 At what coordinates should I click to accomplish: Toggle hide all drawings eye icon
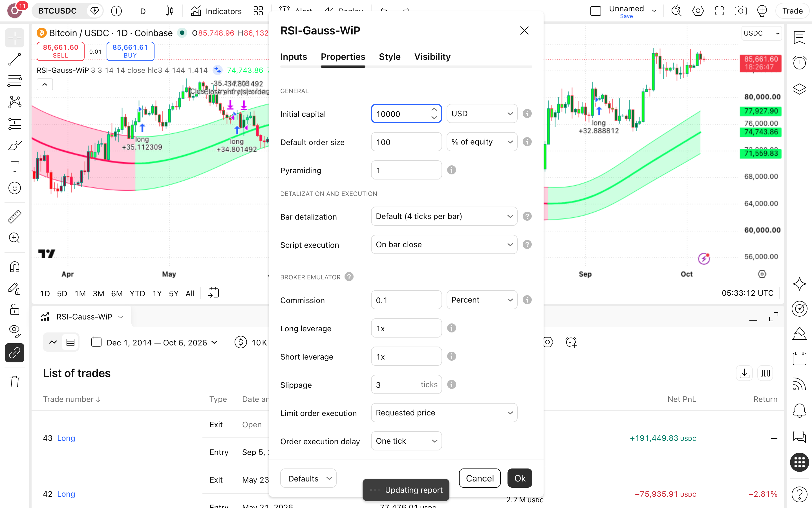[x=14, y=331]
